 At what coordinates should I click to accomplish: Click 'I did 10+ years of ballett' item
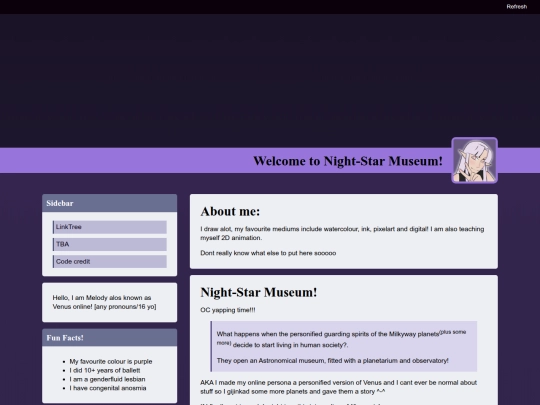click(105, 370)
